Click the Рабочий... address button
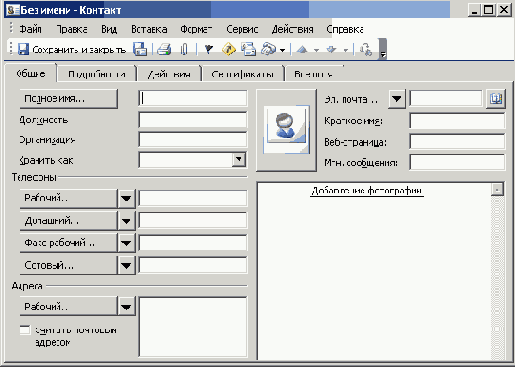This screenshot has width=515, height=367. (x=68, y=307)
